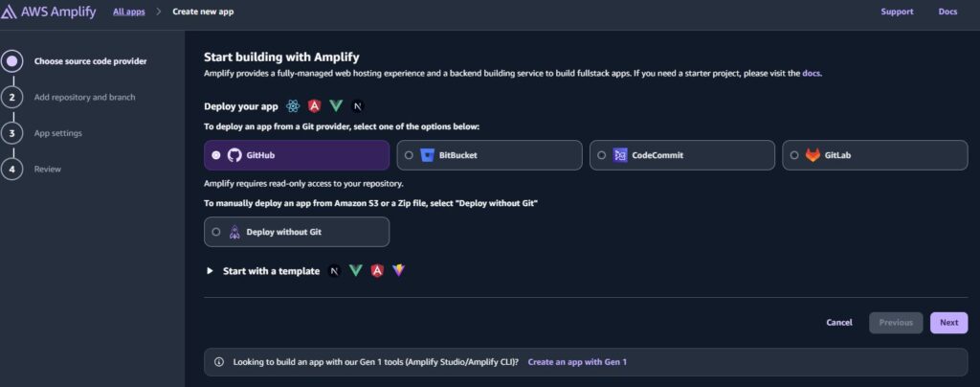Click the BitBucket bucket icon
This screenshot has width=980, height=387.
click(x=428, y=155)
